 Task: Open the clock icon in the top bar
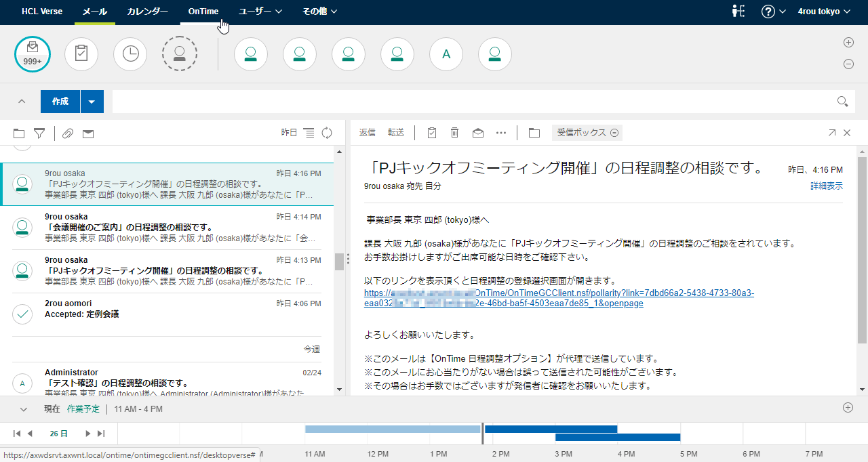pos(130,54)
